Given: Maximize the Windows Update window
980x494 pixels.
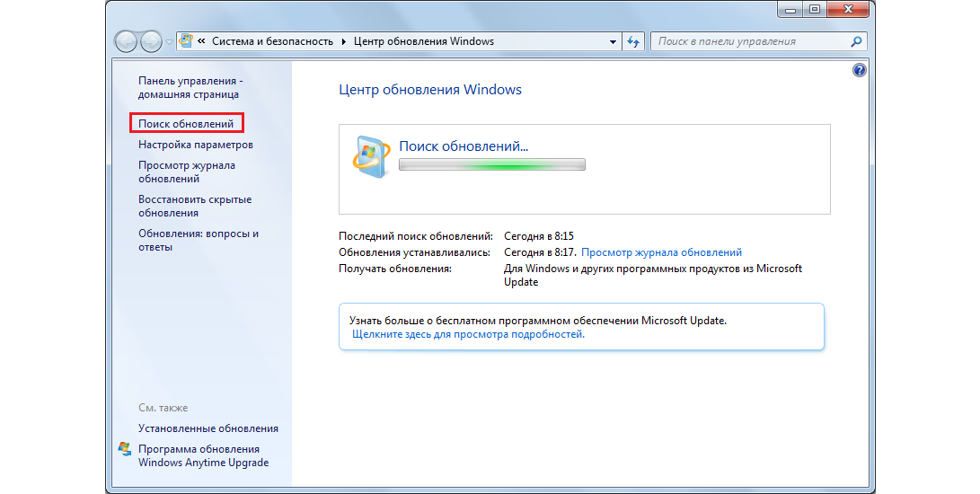Looking at the screenshot, I should 815,9.
